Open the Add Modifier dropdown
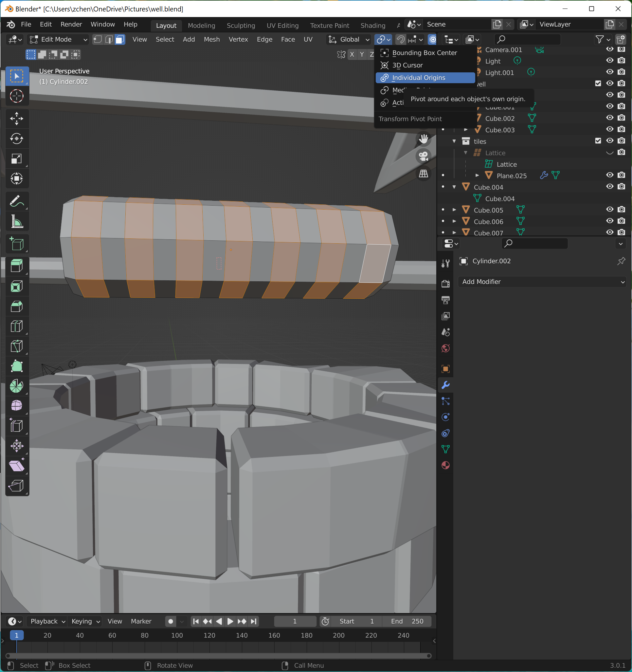This screenshot has height=672, width=632. tap(543, 282)
